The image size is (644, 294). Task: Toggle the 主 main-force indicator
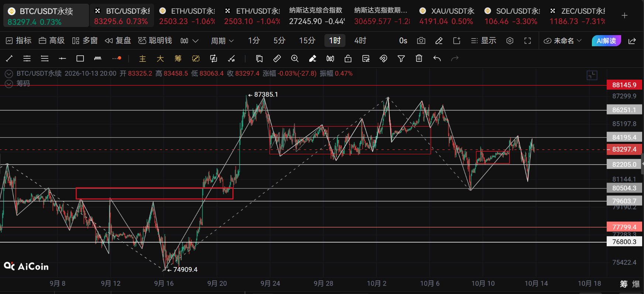click(143, 58)
